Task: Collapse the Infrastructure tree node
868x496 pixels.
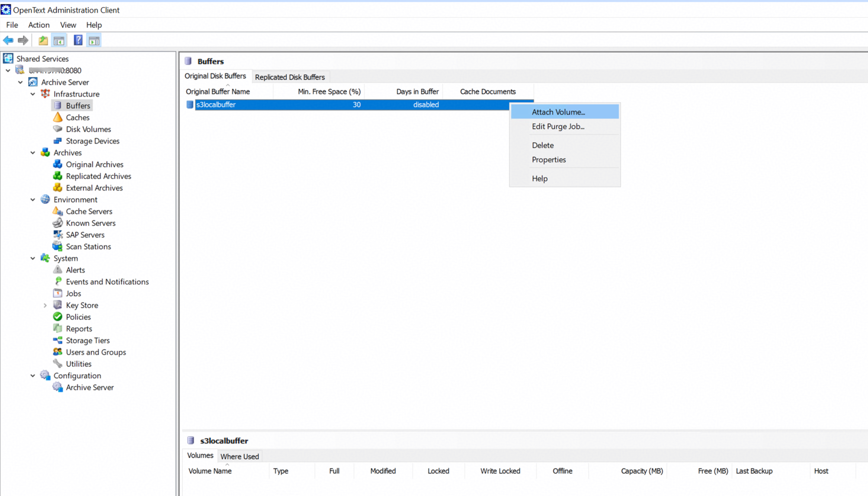Action: (x=33, y=94)
